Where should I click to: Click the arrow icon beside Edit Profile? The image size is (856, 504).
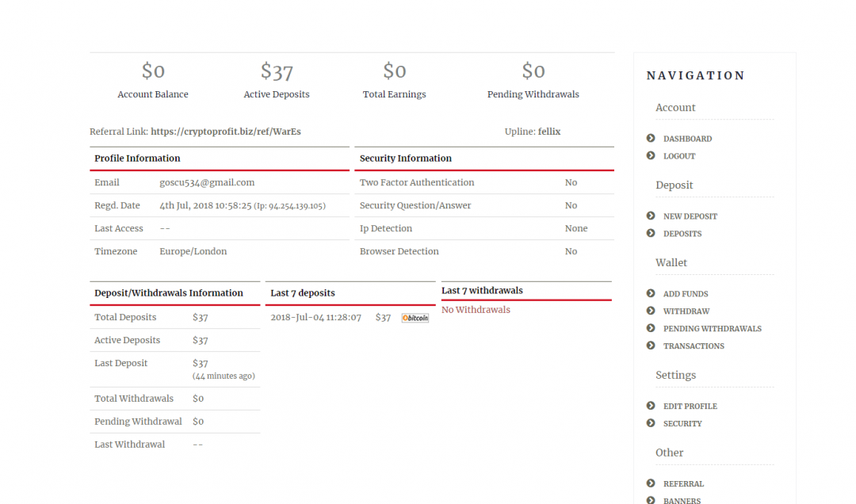[651, 406]
